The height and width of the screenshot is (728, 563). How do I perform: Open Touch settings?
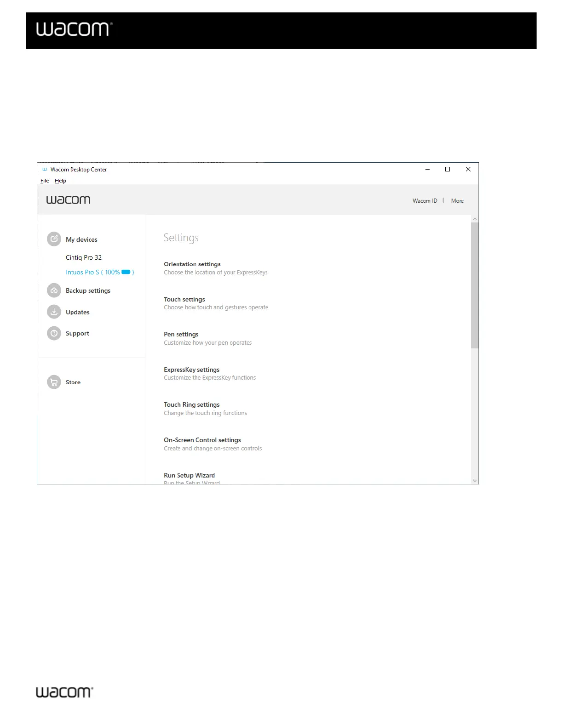(184, 300)
